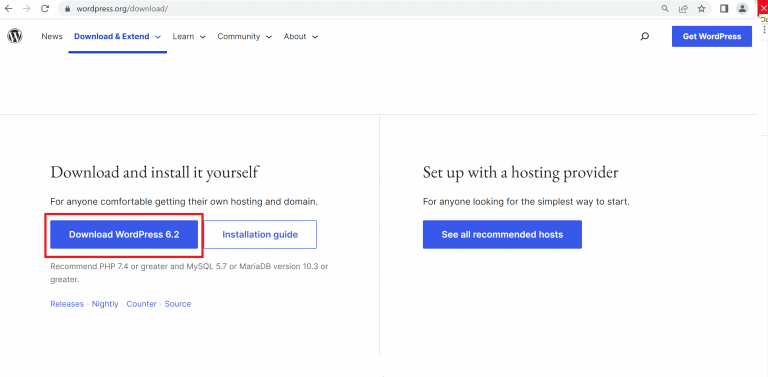Reload the page with the refresh icon
Viewport: 768px width, 377px height.
[45, 8]
